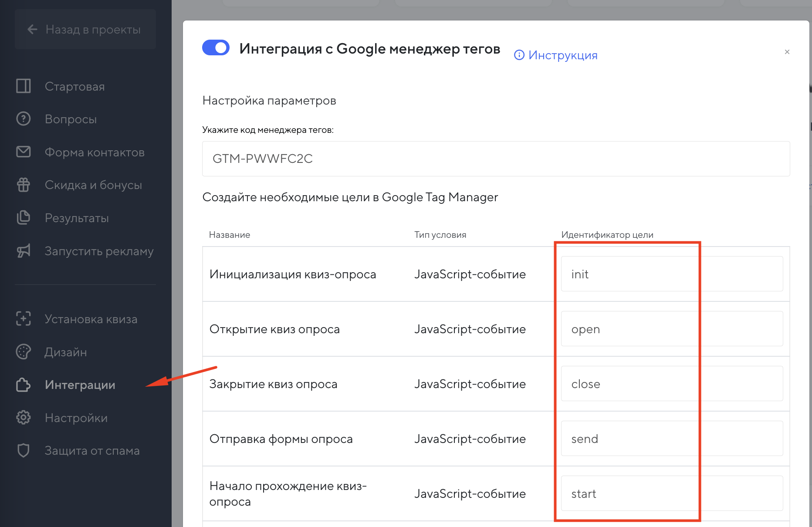812x527 pixels.
Task: Click the Дизайн palette icon
Action: pos(24,351)
